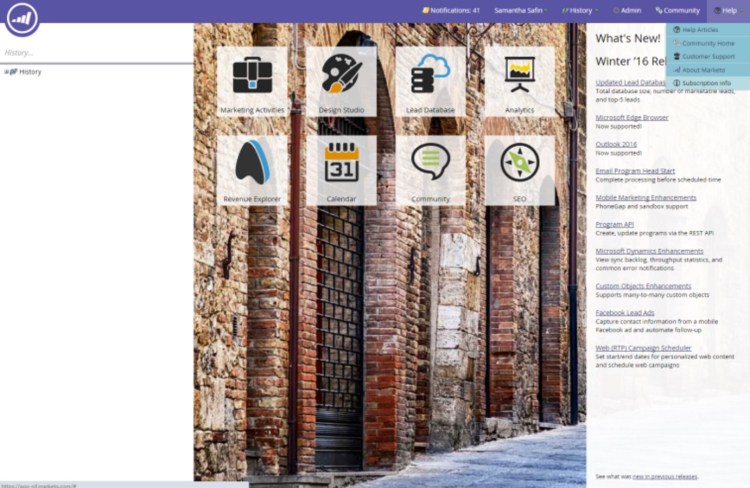
Task: Click the Community link icon in header
Action: click(659, 10)
